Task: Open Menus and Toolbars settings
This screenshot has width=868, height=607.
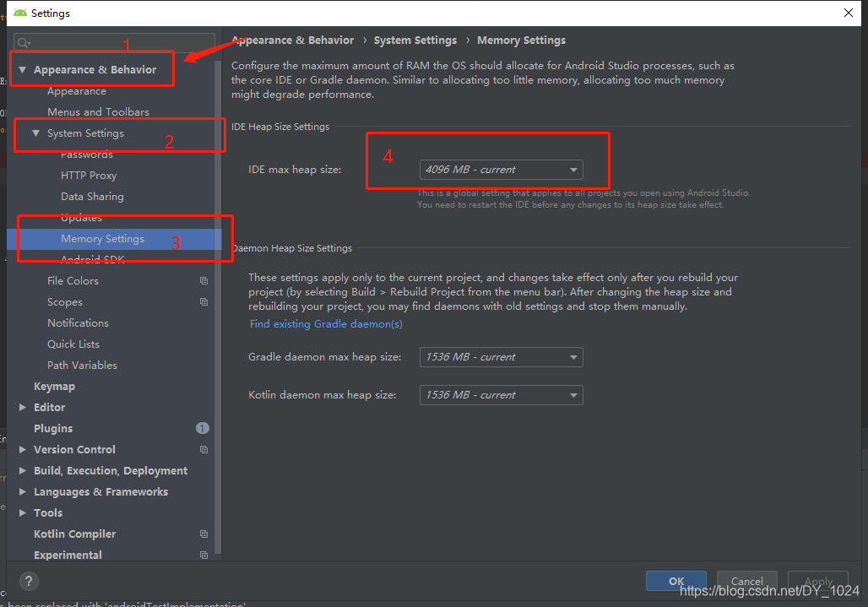Action: (98, 112)
